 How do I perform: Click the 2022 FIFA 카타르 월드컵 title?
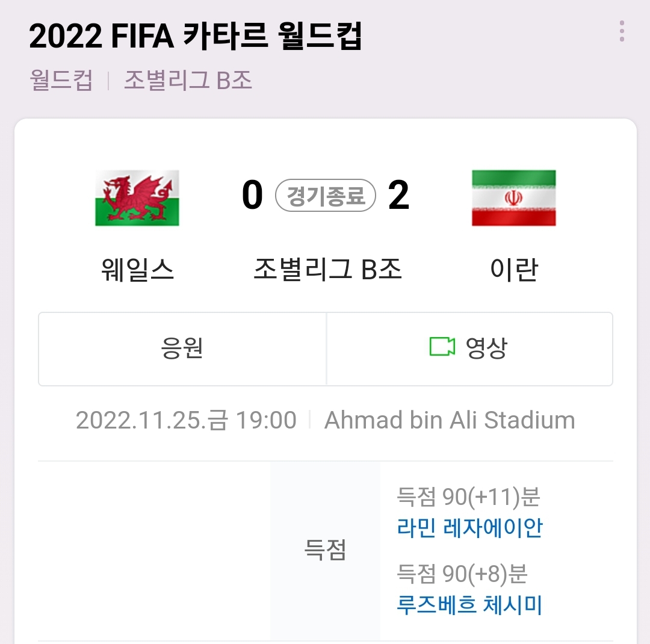coord(196,37)
